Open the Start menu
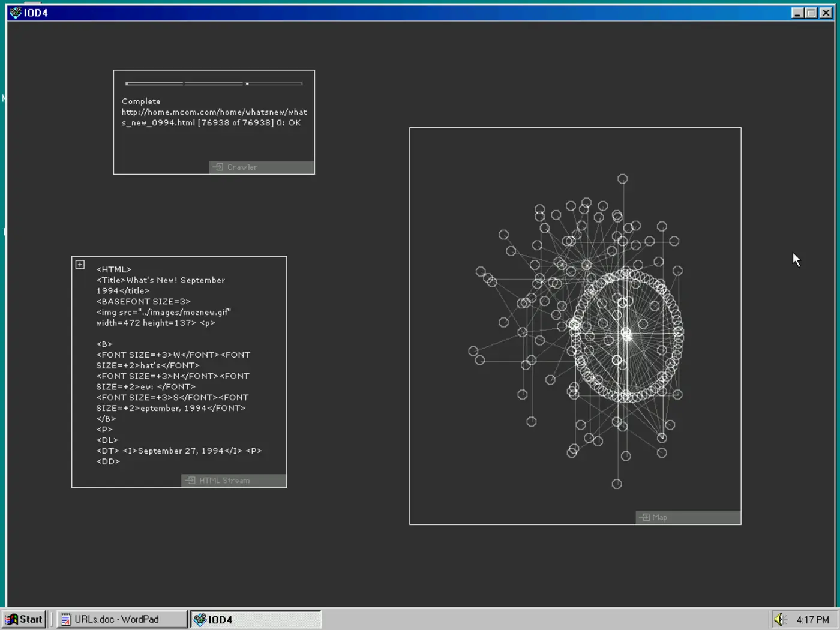Viewport: 840px width, 630px height. 24,619
